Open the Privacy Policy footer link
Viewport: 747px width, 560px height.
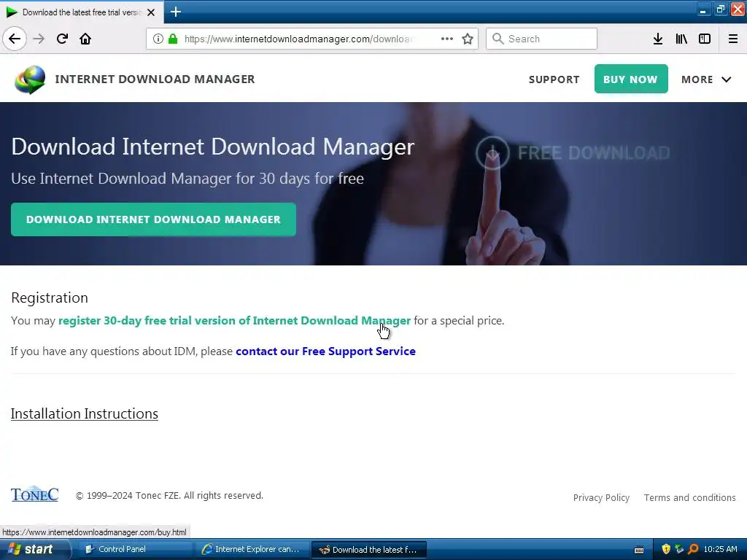(x=601, y=497)
